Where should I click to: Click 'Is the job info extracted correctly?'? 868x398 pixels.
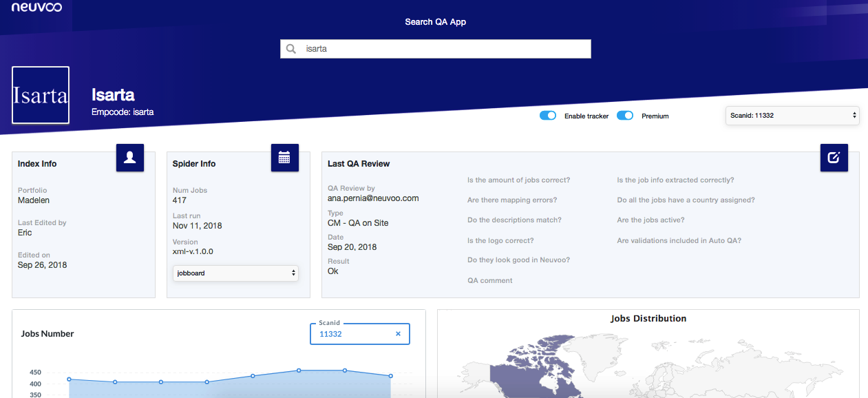point(675,180)
